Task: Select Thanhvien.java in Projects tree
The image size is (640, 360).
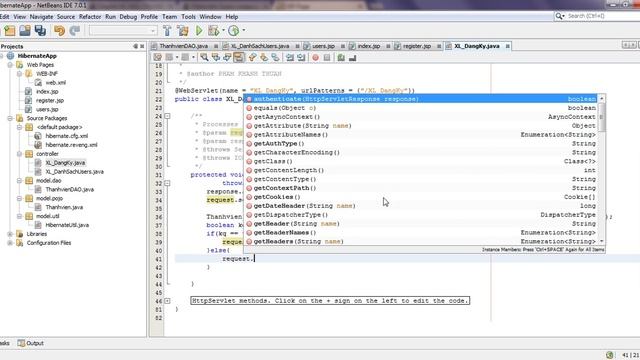Action: click(x=64, y=207)
